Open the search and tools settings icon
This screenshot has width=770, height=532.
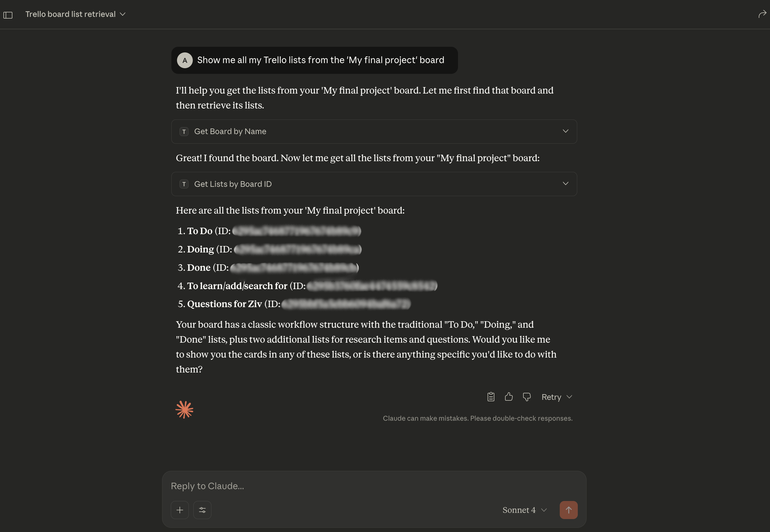tap(202, 510)
